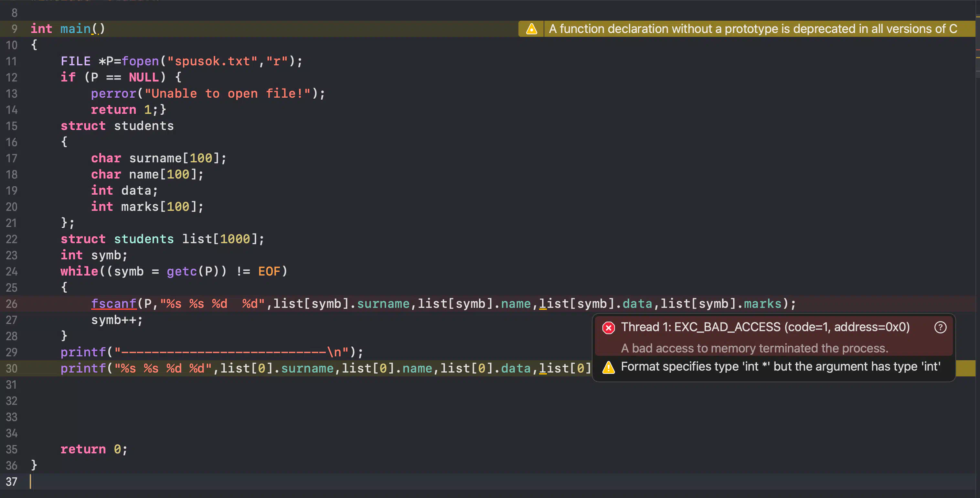Click 'return 0;' on line 35
980x498 pixels.
pos(94,449)
